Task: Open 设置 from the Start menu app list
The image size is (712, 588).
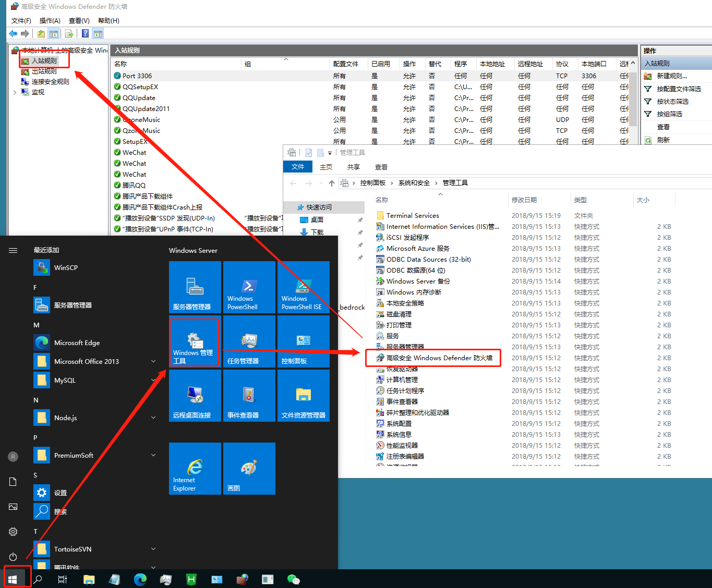Action: [61, 493]
